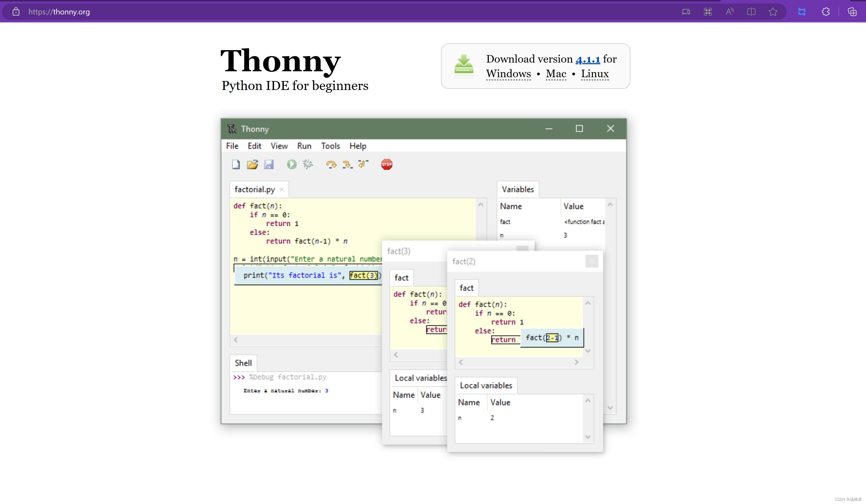Click the green Run script icon

point(291,164)
